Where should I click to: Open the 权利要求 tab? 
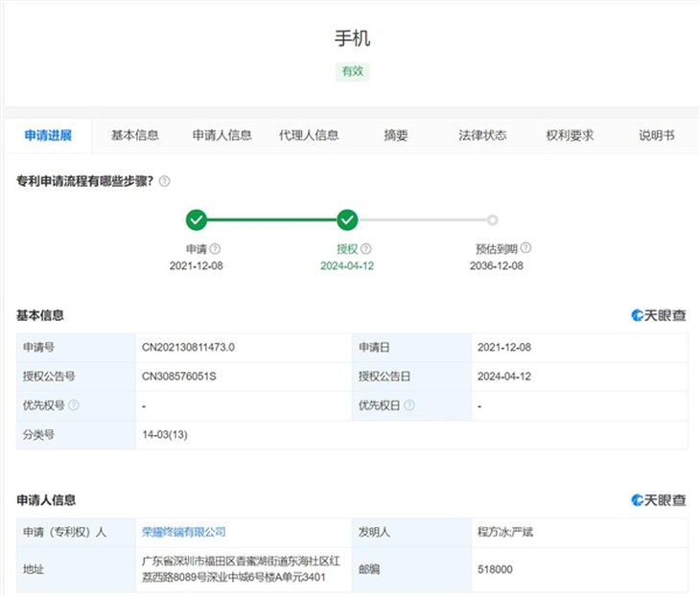pyautogui.click(x=570, y=135)
